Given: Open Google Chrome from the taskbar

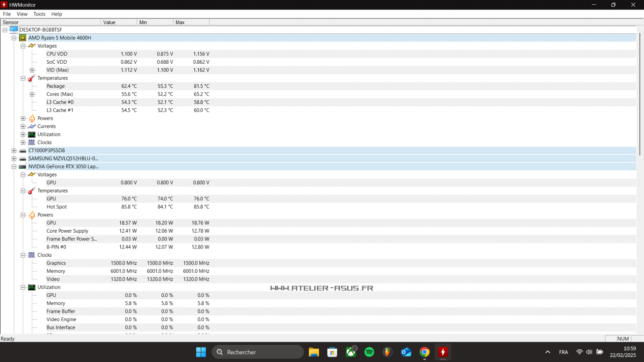Looking at the screenshot, I should pyautogui.click(x=424, y=352).
